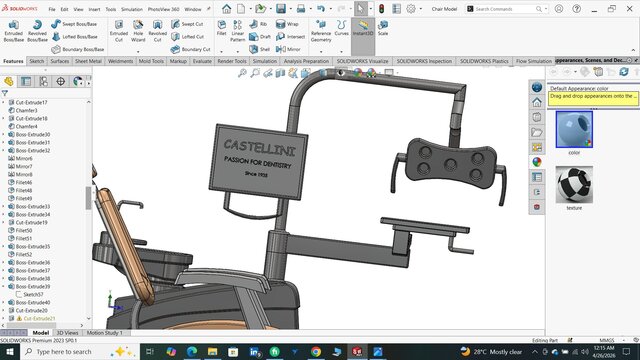Screen dimensions: 640x360
Task: Select Sketch57 in the feature tree
Action: click(33, 294)
